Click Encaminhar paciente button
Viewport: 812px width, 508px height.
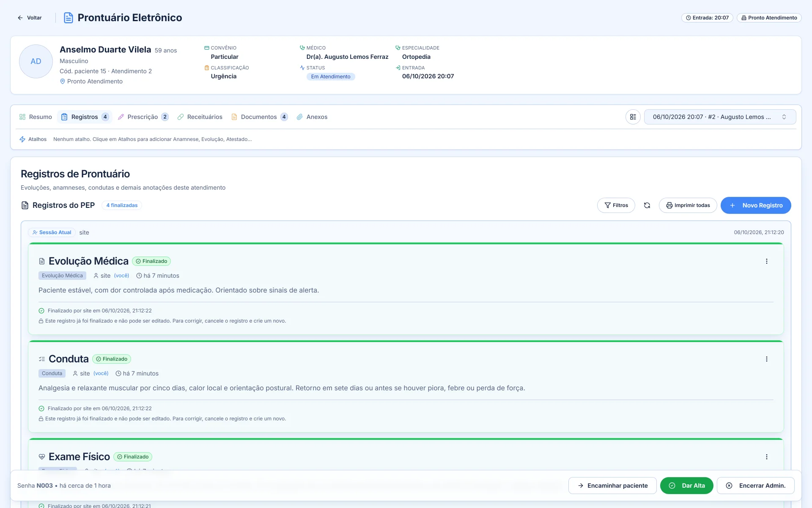(612, 486)
